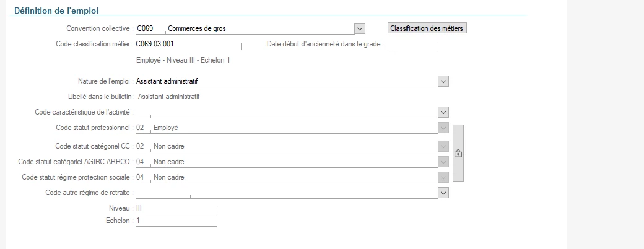Open the Classification des métiers window
644x249 pixels.
click(x=427, y=28)
